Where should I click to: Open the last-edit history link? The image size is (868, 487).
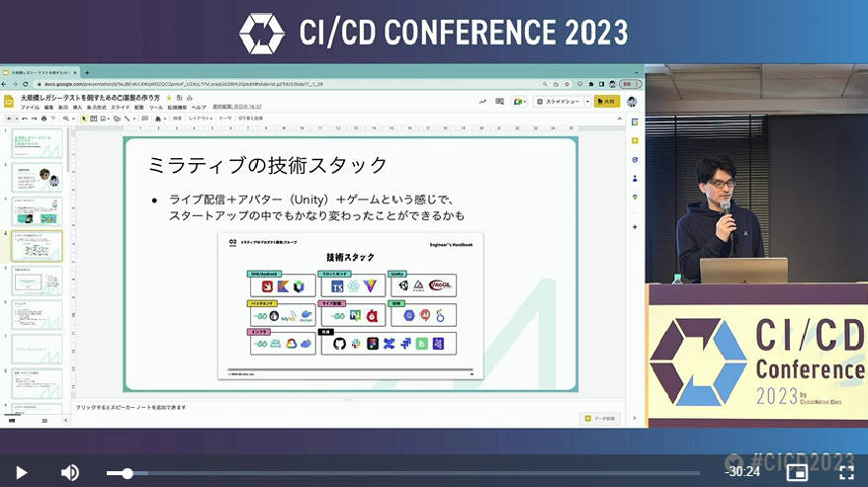236,107
